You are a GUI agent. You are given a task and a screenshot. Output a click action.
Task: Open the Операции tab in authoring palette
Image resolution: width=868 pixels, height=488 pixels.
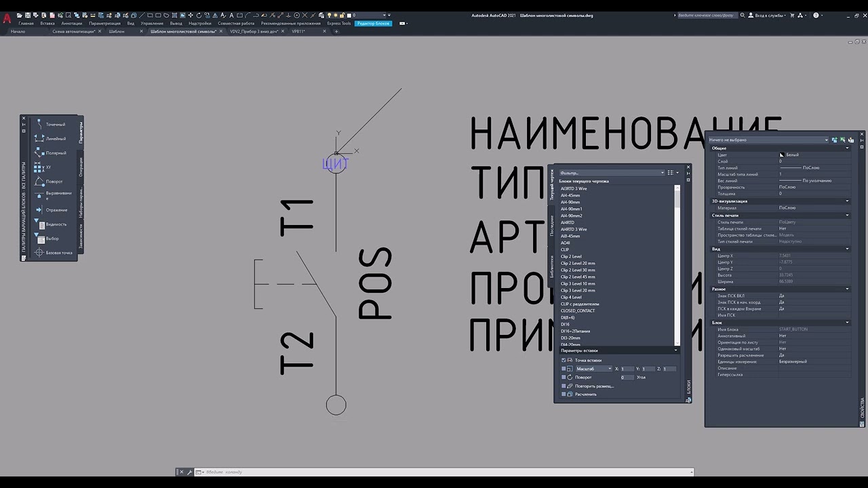click(80, 167)
